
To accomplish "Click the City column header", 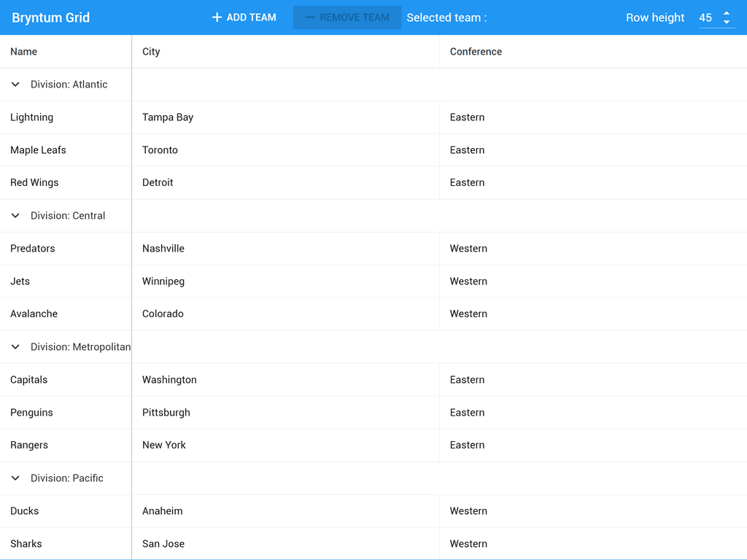I will pos(152,51).
